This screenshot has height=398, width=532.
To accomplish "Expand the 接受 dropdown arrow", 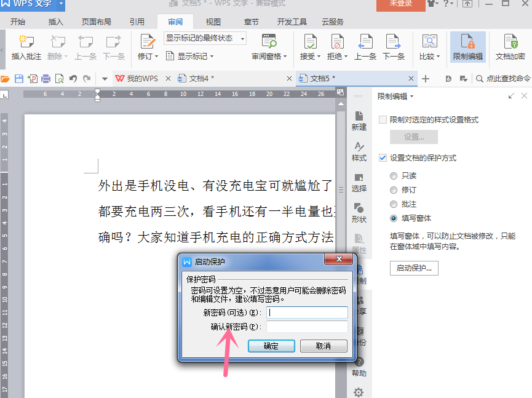I will 319,57.
